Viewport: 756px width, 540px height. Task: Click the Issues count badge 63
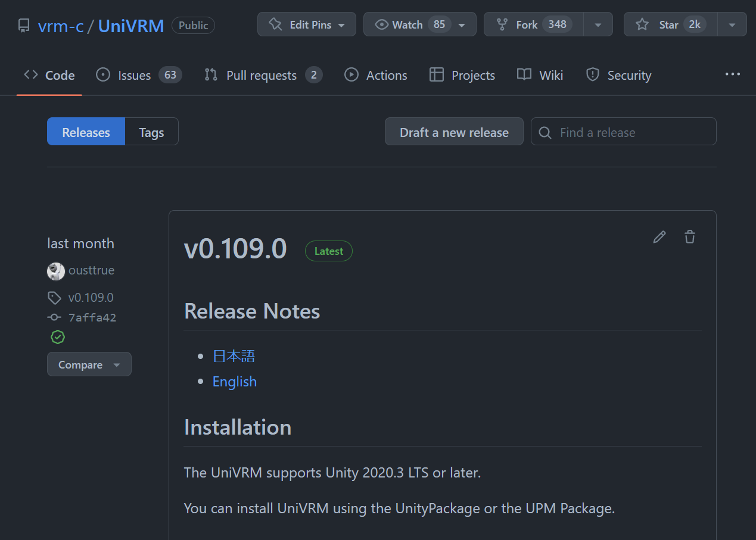(x=170, y=75)
